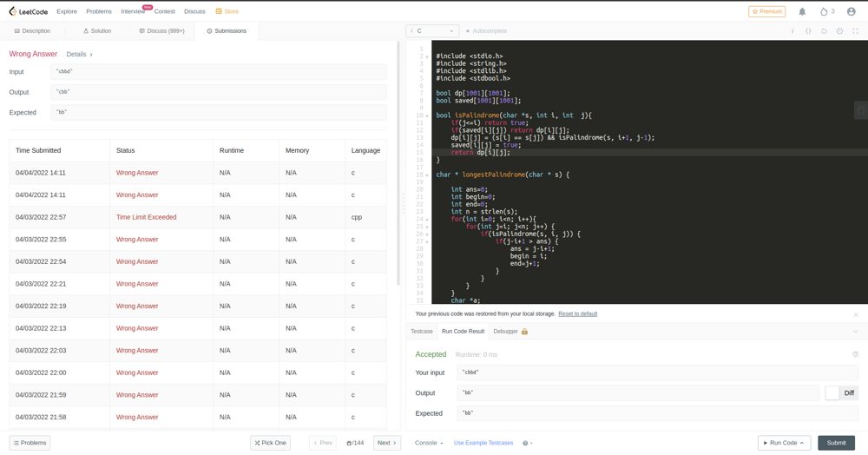Click the help icon beside Runtime
This screenshot has height=455, width=868.
pos(855,354)
